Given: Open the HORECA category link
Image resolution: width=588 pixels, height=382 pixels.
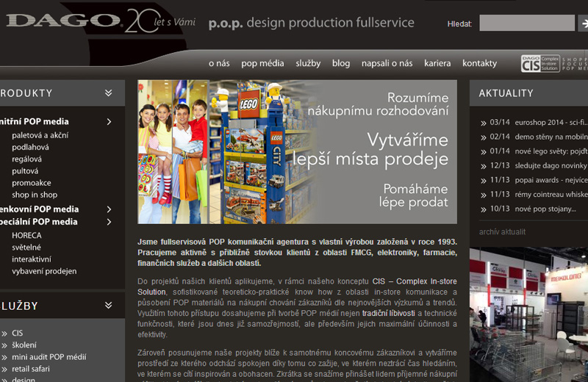Looking at the screenshot, I should (x=26, y=236).
